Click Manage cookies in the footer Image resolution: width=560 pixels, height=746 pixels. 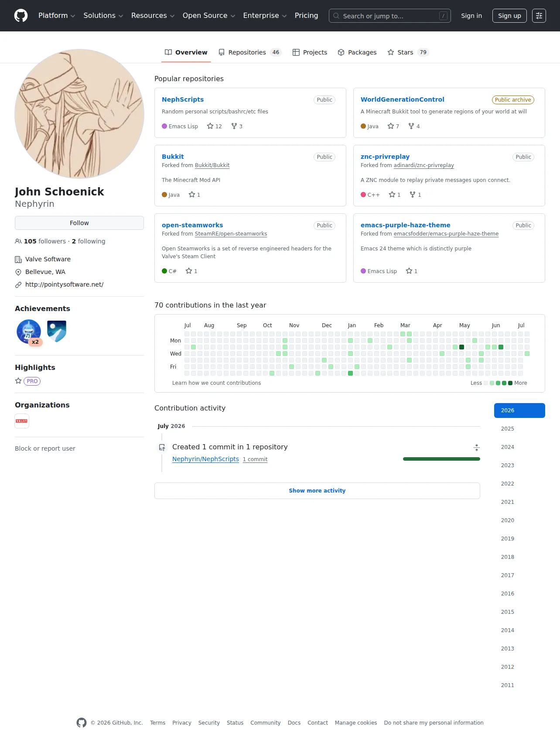[356, 723]
